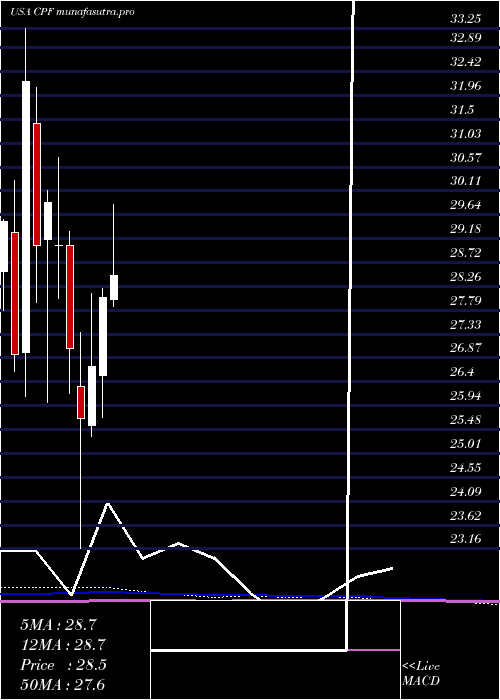Click the '12MA : 28.7' reading
The width and height of the screenshot is (500, 700).
63,645
